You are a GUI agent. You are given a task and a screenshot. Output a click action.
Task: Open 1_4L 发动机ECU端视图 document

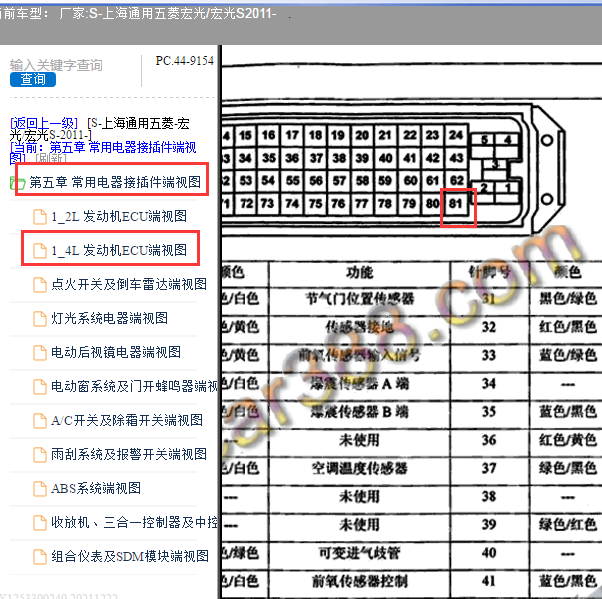click(x=119, y=250)
